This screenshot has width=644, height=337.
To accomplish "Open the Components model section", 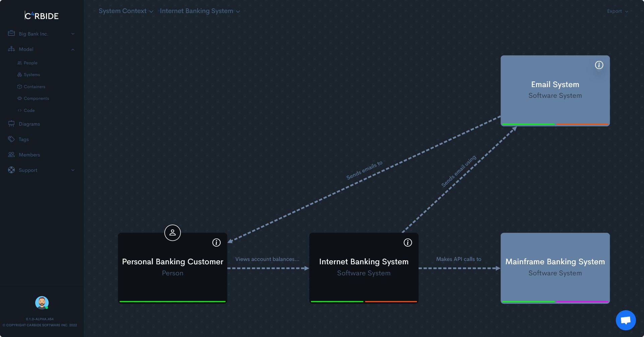I will point(36,98).
